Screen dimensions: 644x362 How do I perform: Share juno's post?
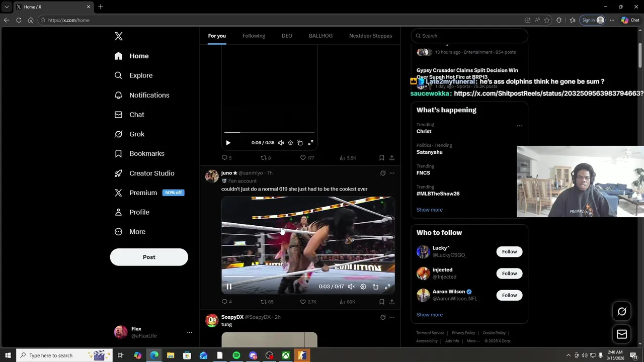coord(392,302)
